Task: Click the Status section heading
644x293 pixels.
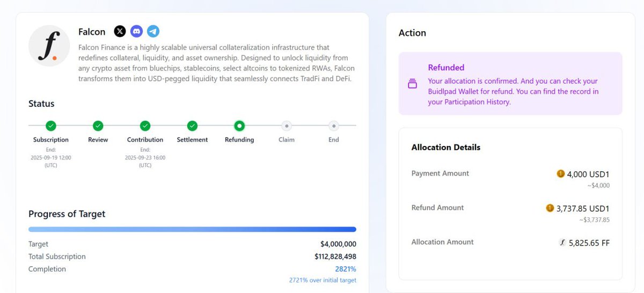Action: click(41, 104)
